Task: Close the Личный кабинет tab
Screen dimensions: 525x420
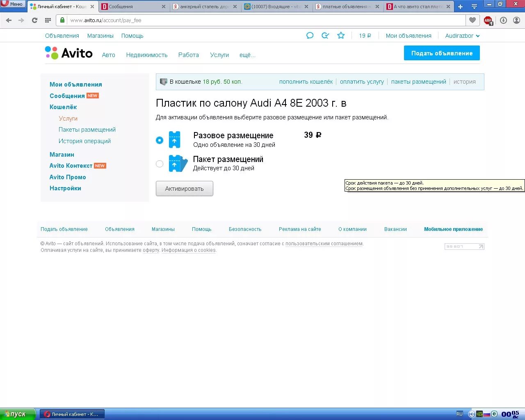Action: (92, 7)
